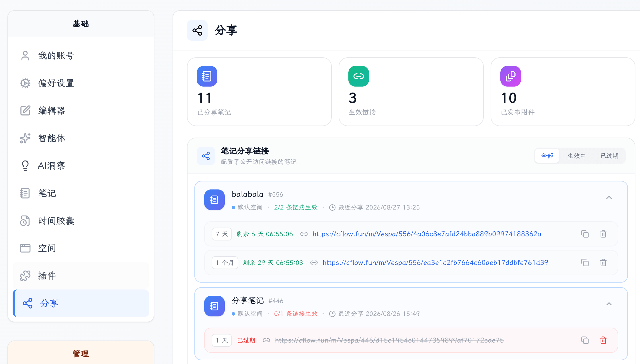The height and width of the screenshot is (364, 640).
Task: Open the 1 个月 cflow.fun share URL
Action: click(x=435, y=263)
